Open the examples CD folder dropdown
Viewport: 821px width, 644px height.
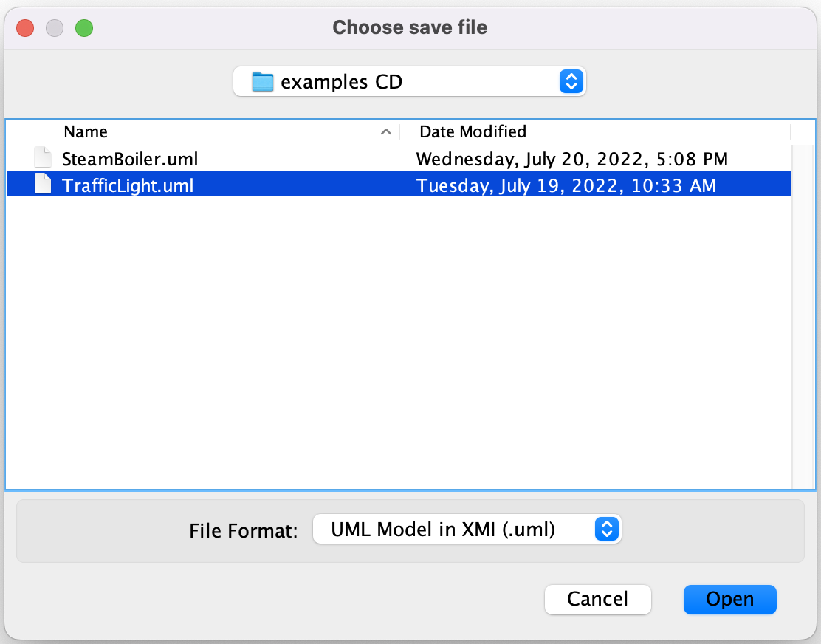(x=410, y=81)
